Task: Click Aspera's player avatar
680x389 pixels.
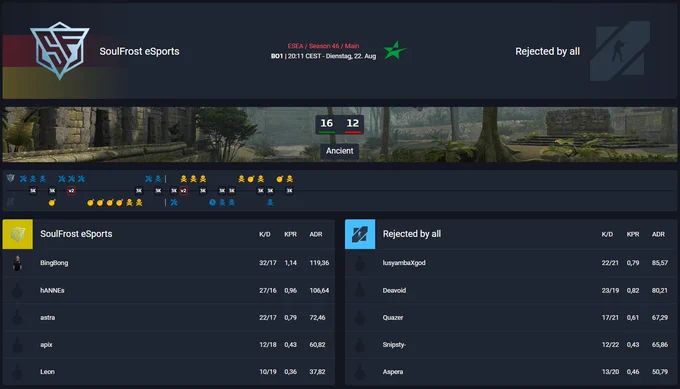Action: click(360, 372)
